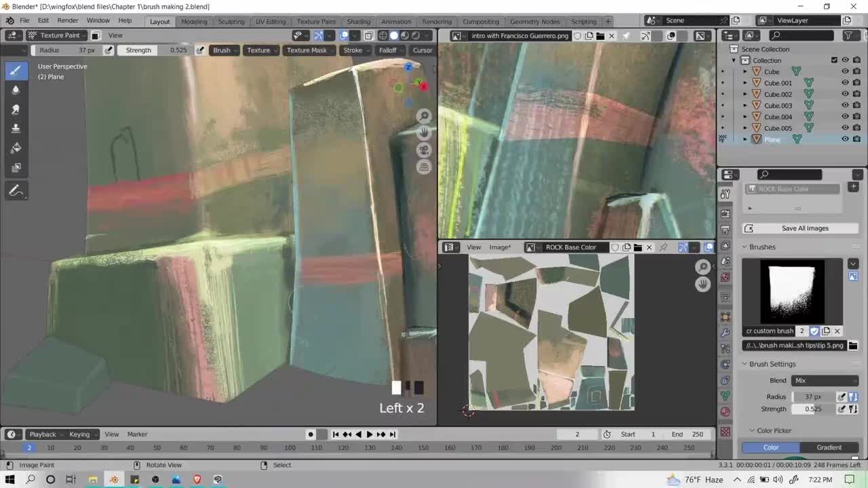This screenshot has width=868, height=488.
Task: Open brush image file folder browser
Action: 853,346
